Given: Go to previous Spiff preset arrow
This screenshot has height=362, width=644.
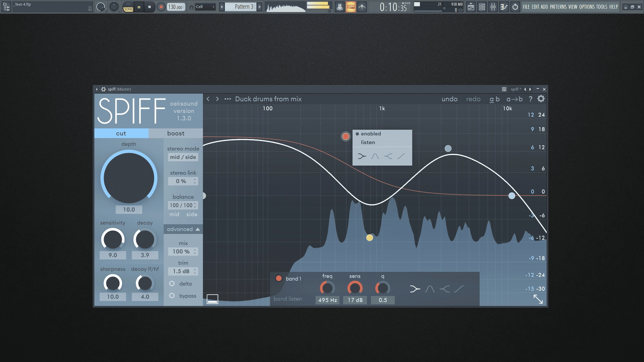Looking at the screenshot, I should (208, 99).
